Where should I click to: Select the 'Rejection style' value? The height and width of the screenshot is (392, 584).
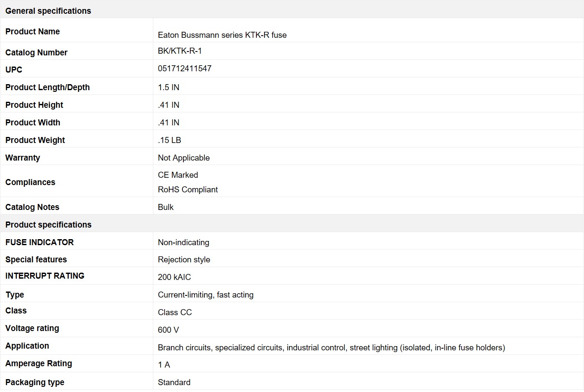pyautogui.click(x=184, y=259)
